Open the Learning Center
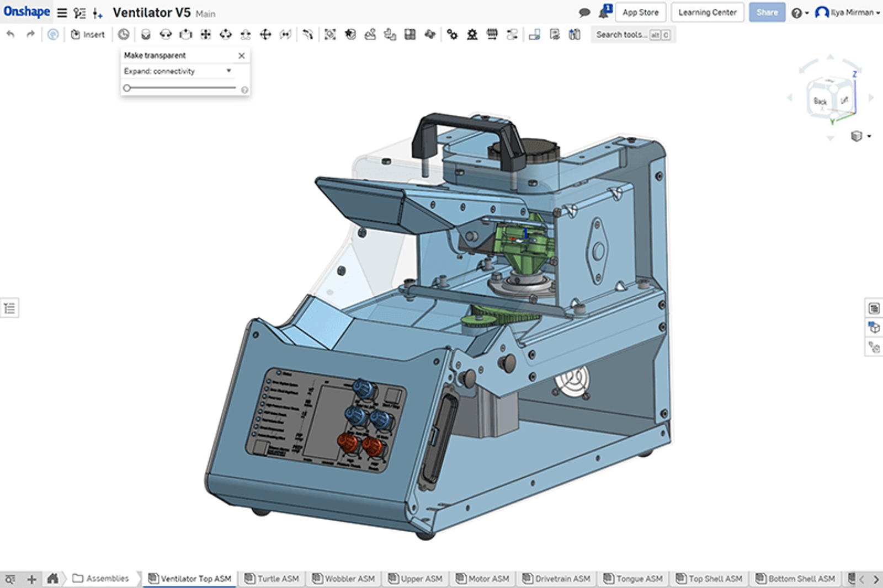The height and width of the screenshot is (588, 883). [x=707, y=12]
